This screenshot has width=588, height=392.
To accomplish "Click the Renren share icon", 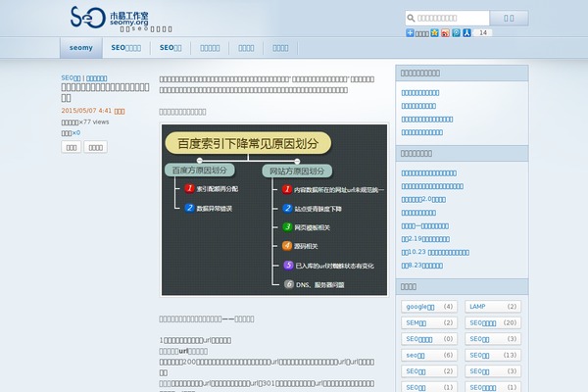I will 466,33.
